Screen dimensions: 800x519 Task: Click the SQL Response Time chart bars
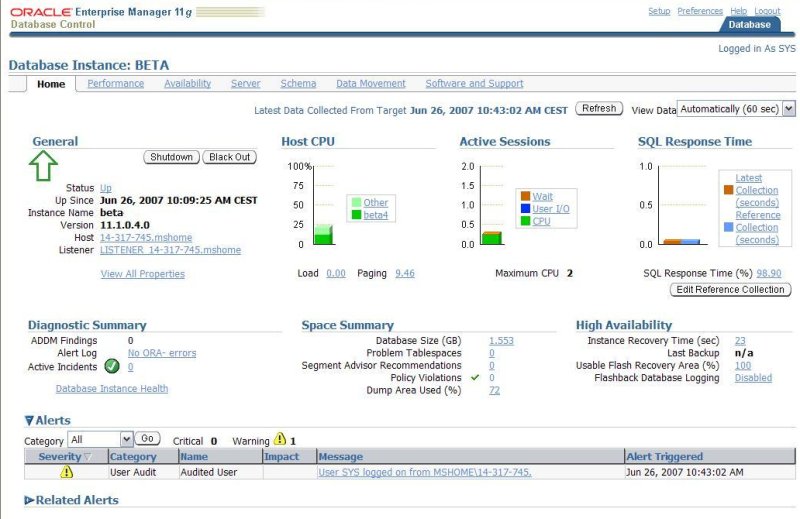(x=681, y=241)
